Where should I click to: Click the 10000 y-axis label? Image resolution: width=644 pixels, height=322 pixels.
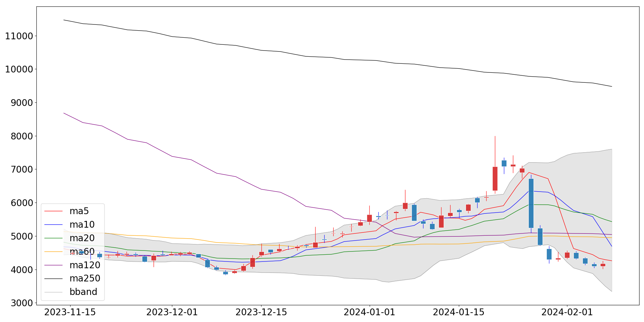(x=19, y=69)
